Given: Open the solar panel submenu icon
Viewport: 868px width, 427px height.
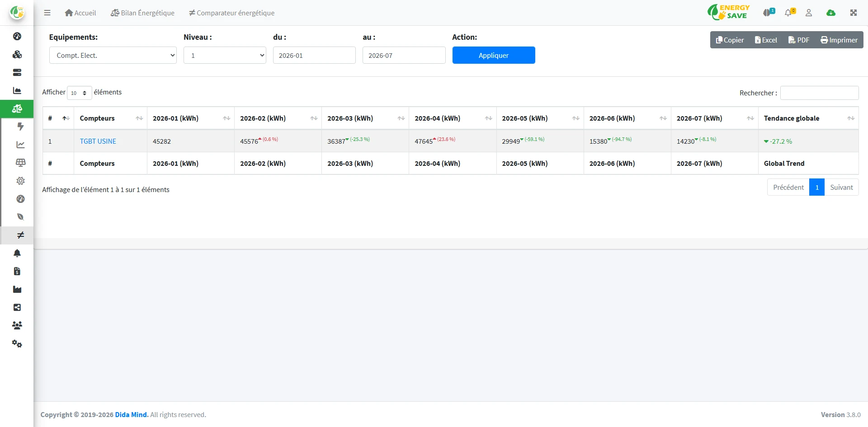Looking at the screenshot, I should tap(20, 163).
